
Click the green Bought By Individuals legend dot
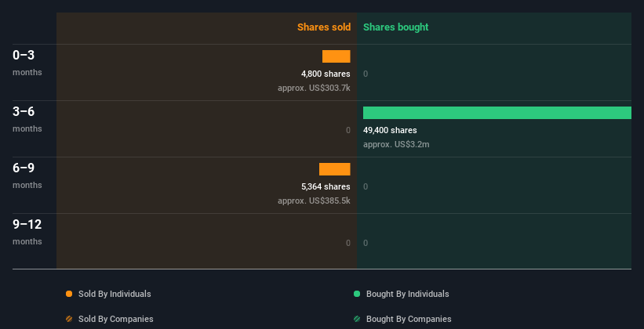[x=357, y=294]
